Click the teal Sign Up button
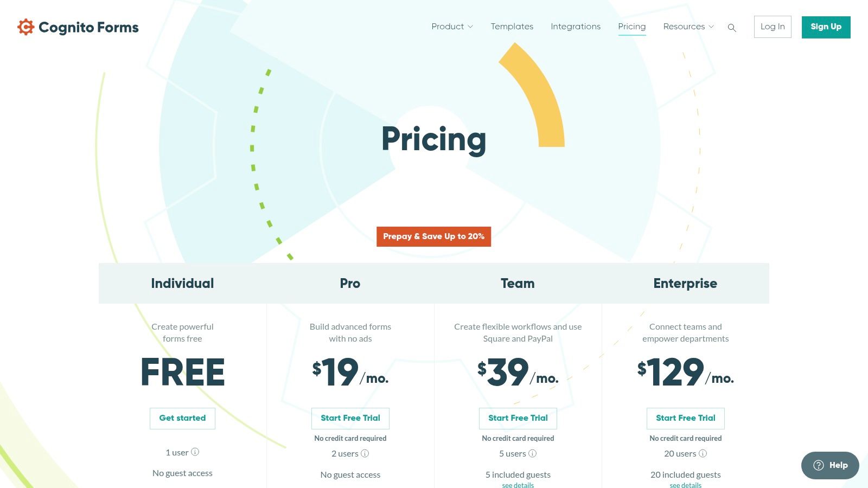Viewport: 868px width, 488px height. [826, 27]
